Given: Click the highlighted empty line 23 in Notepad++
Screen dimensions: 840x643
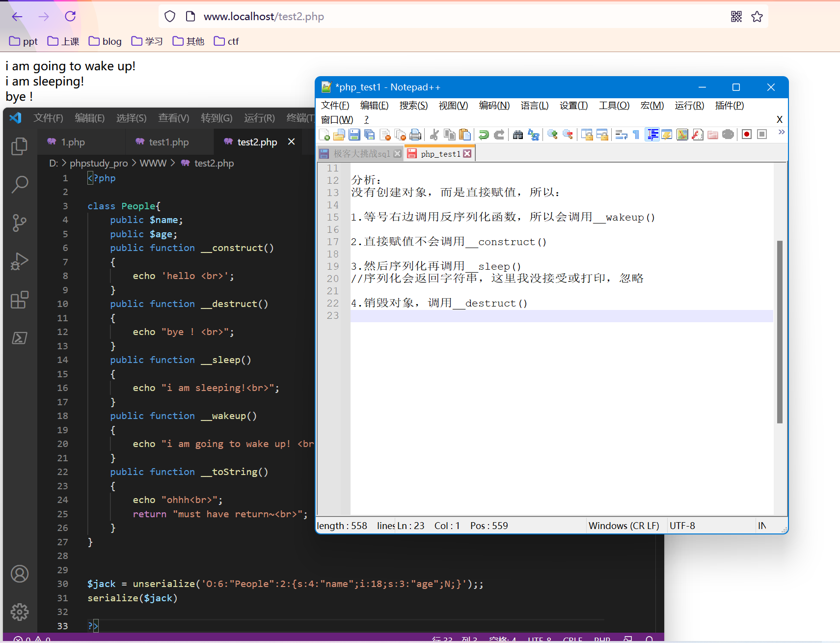Looking at the screenshot, I should tap(562, 316).
